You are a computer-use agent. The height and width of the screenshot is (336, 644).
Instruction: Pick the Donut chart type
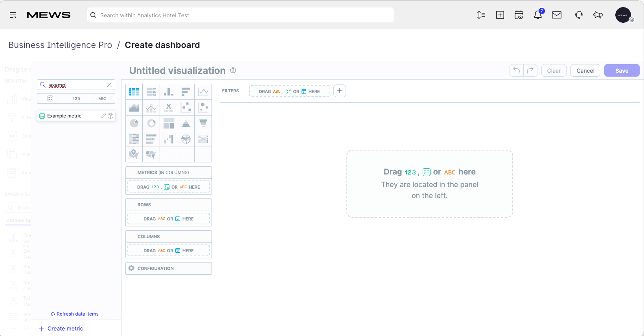pos(151,123)
